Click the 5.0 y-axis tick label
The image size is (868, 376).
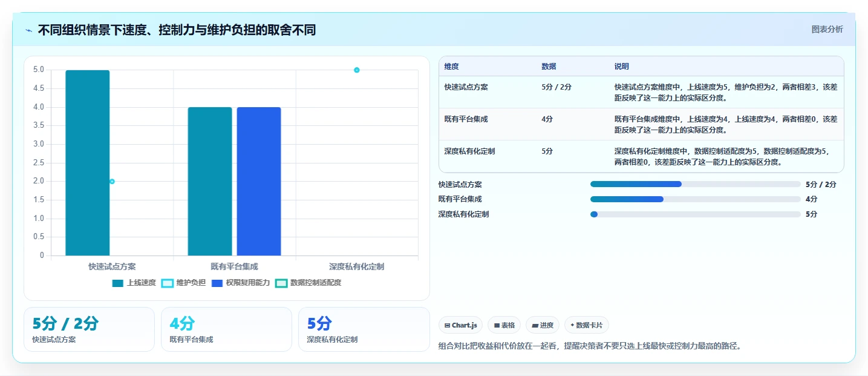pos(39,70)
